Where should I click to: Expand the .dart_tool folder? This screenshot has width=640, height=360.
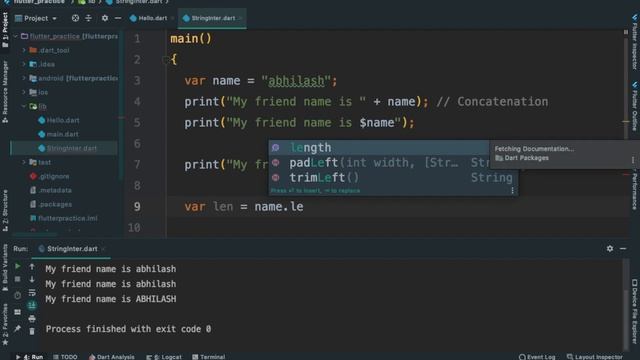pyautogui.click(x=24, y=50)
